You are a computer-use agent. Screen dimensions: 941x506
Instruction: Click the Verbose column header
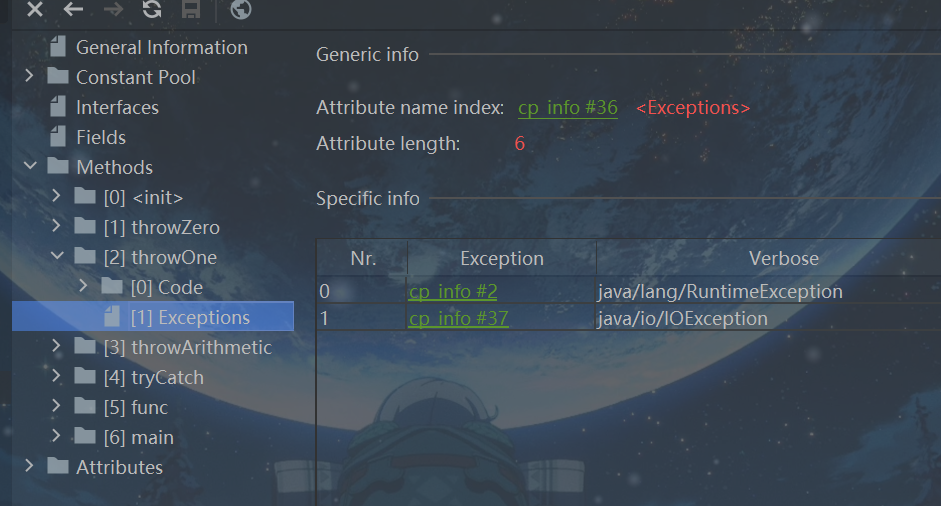tap(783, 258)
